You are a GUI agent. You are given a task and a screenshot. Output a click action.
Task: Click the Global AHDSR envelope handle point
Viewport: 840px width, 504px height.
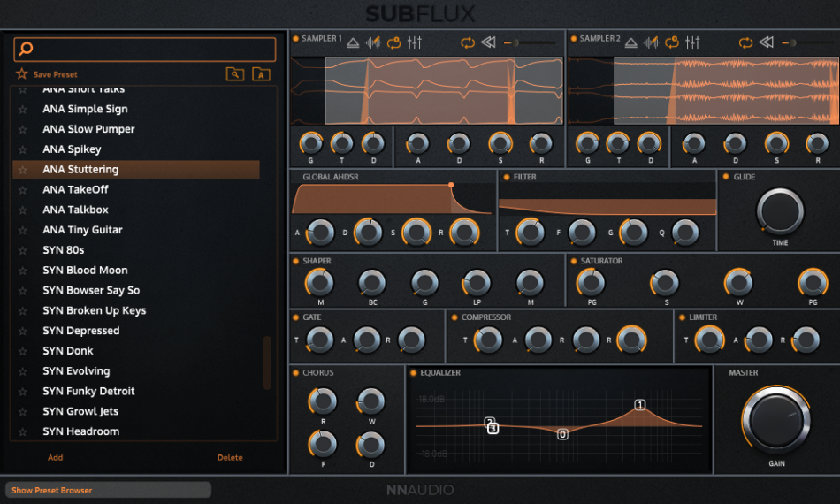[x=451, y=185]
